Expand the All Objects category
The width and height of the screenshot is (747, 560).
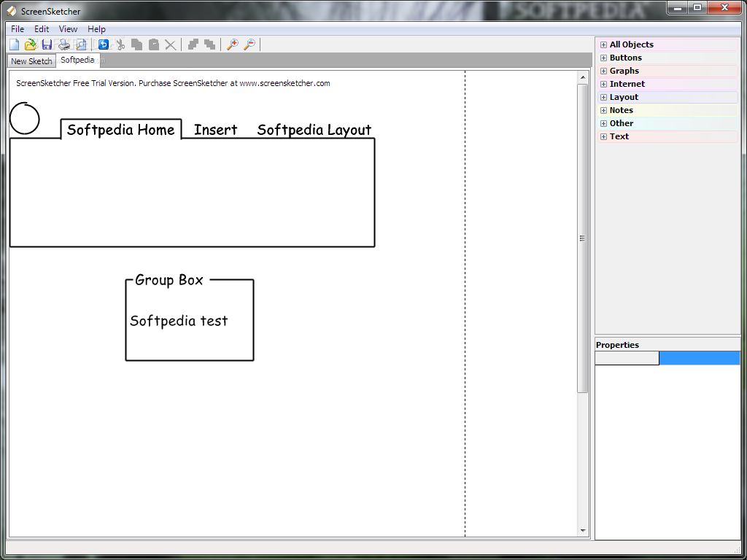coord(603,44)
